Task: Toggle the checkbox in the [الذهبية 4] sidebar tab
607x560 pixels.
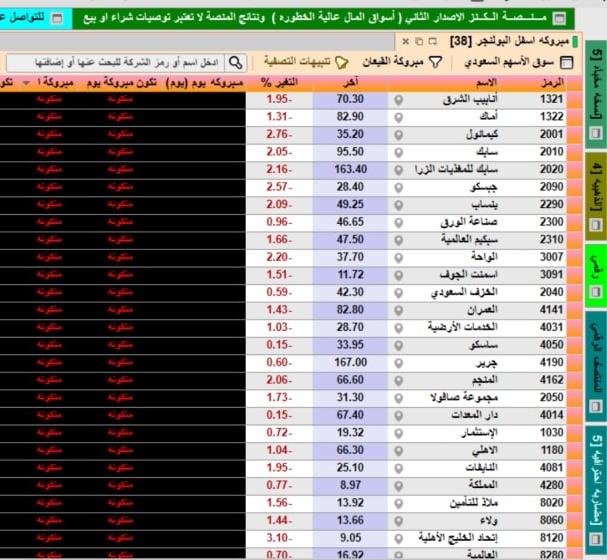Action: pyautogui.click(x=596, y=225)
